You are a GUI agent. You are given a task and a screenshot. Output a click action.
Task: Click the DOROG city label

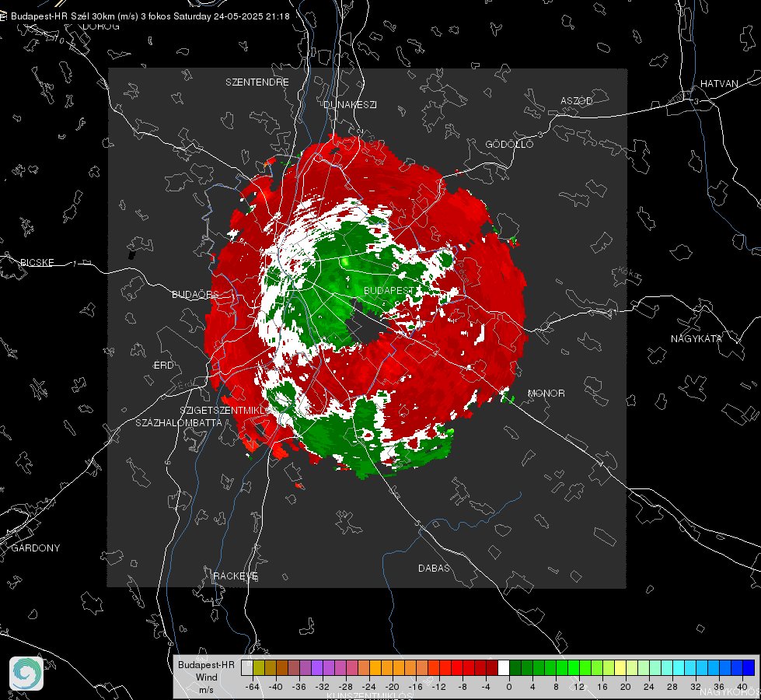coord(101,26)
